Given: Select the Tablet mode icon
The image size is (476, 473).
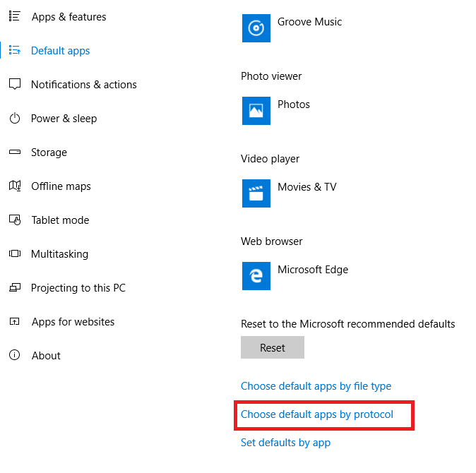Looking at the screenshot, I should [x=15, y=220].
